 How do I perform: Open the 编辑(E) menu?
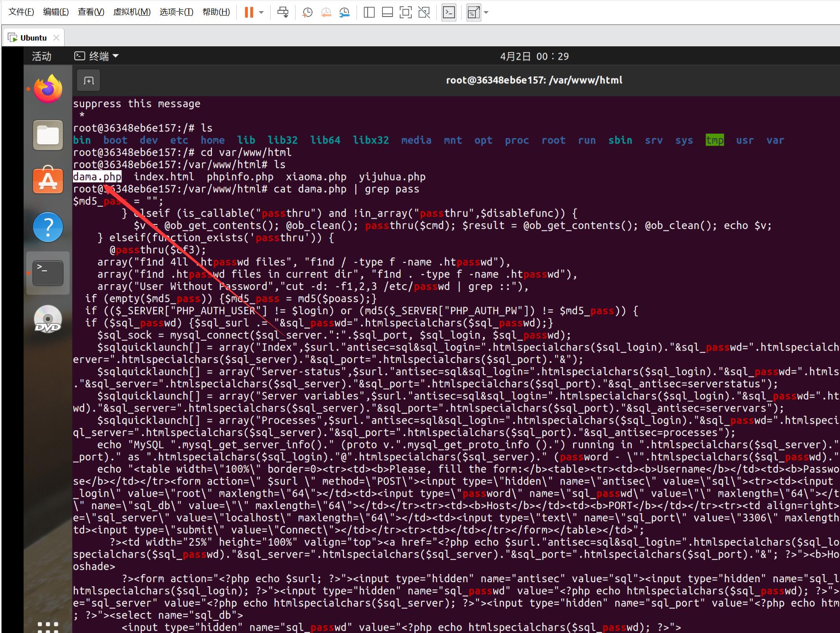click(56, 12)
